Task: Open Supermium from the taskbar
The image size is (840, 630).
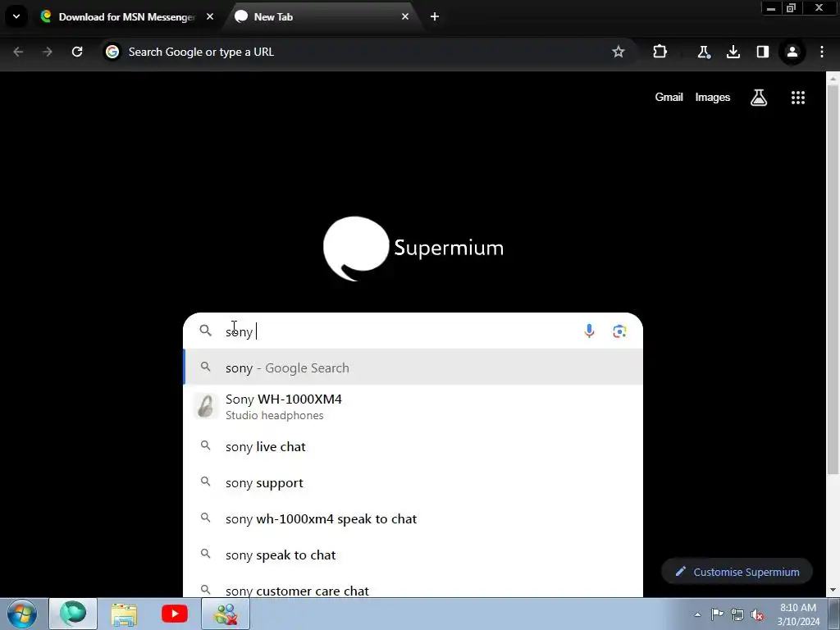Action: tap(73, 614)
